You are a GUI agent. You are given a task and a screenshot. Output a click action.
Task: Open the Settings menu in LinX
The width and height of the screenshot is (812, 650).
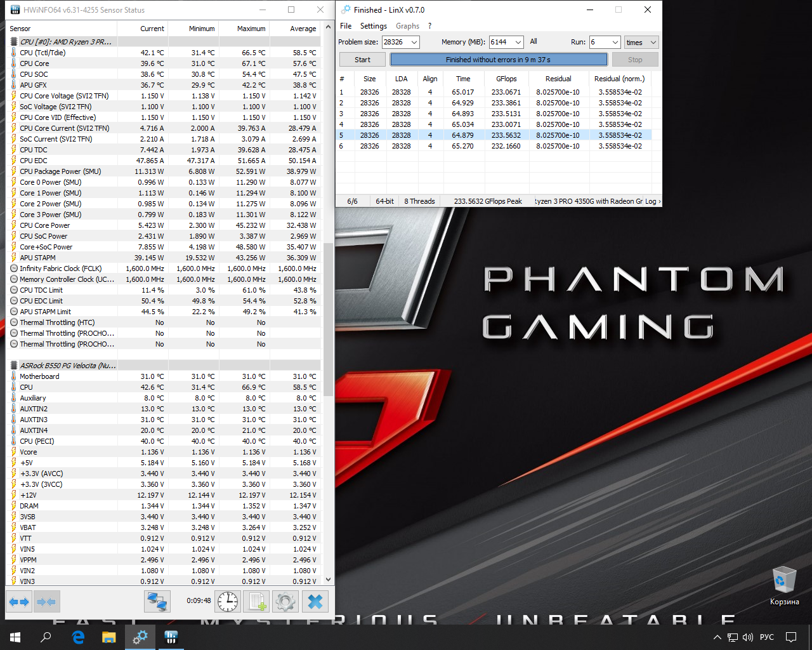click(x=374, y=26)
